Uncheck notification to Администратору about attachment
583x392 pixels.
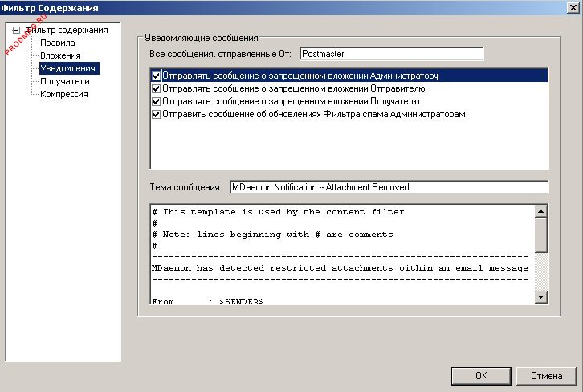click(x=157, y=76)
